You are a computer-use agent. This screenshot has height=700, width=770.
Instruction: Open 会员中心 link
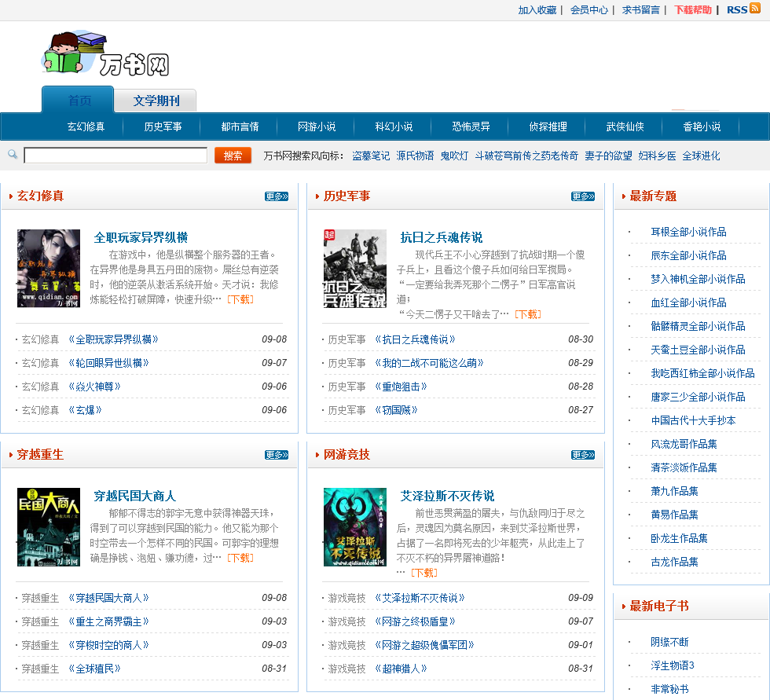click(x=589, y=9)
